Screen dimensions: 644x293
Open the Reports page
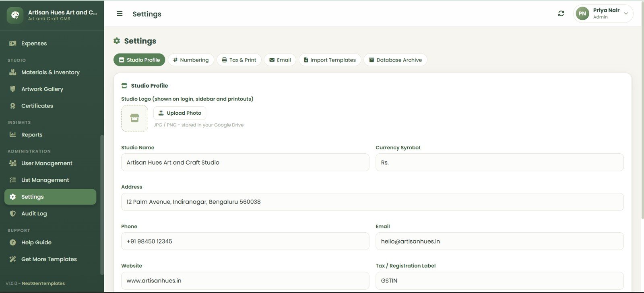[x=50, y=134]
